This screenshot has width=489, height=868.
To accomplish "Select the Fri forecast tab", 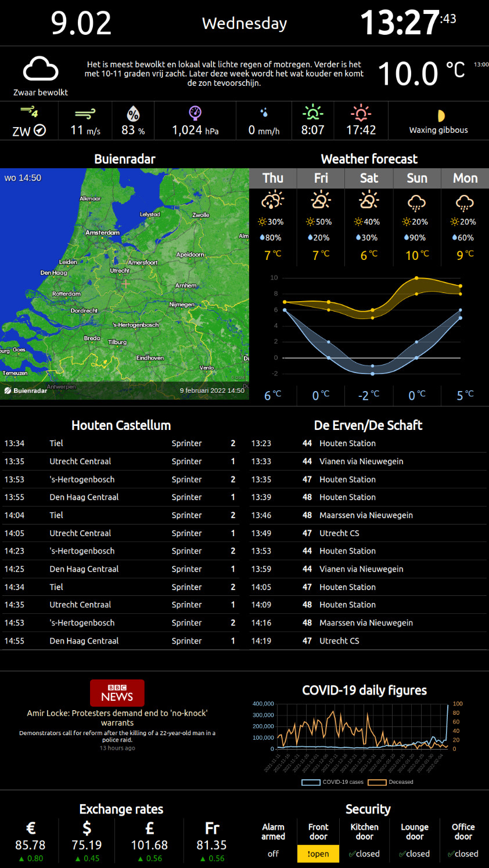I will 321,178.
